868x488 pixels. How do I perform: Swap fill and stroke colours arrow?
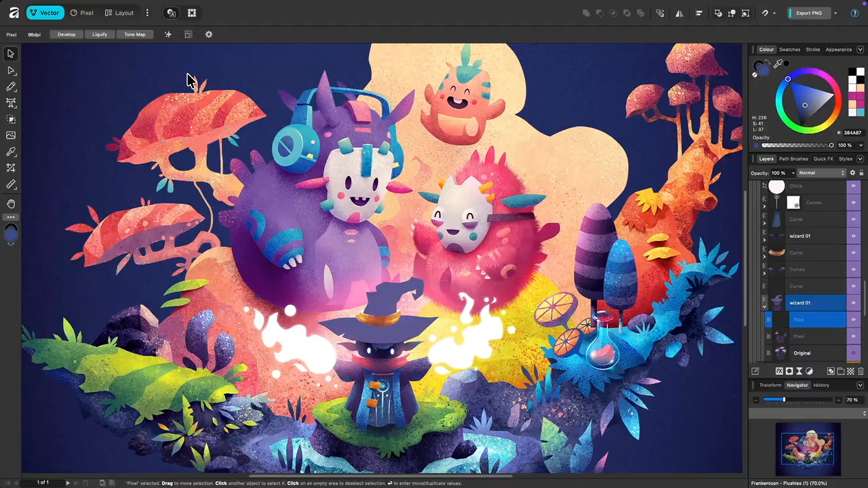click(x=768, y=62)
